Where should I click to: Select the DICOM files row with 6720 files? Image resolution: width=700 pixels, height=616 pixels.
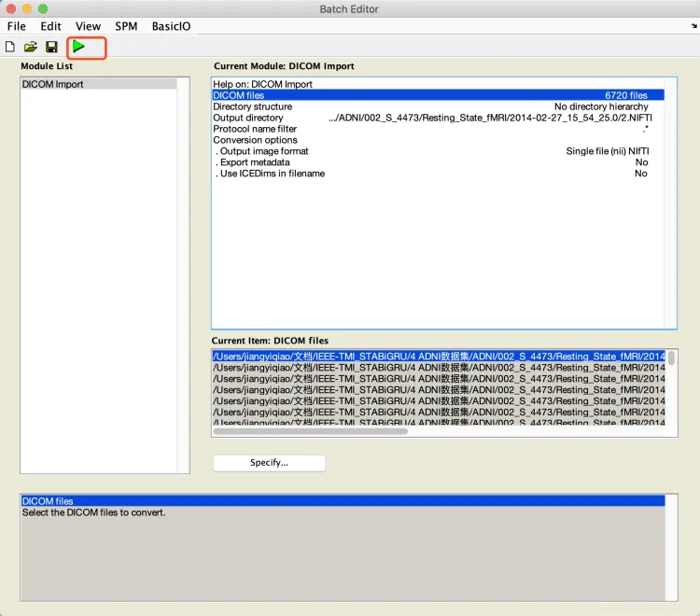click(x=438, y=95)
